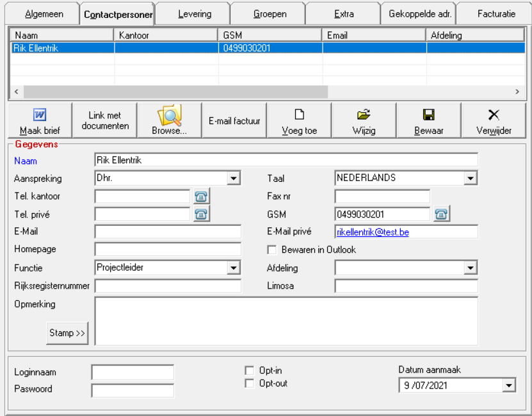Click the Limosa input field
Image resolution: width=532 pixels, height=416 pixels.
[406, 286]
